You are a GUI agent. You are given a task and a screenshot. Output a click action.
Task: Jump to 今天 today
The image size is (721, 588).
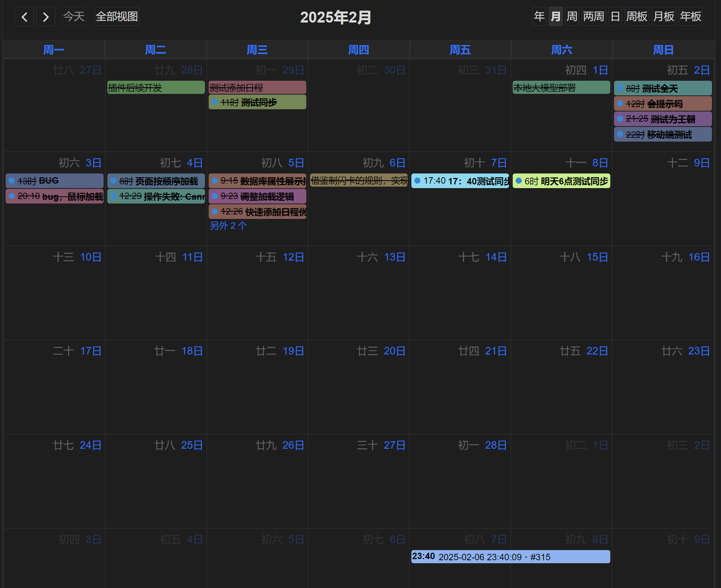74,17
